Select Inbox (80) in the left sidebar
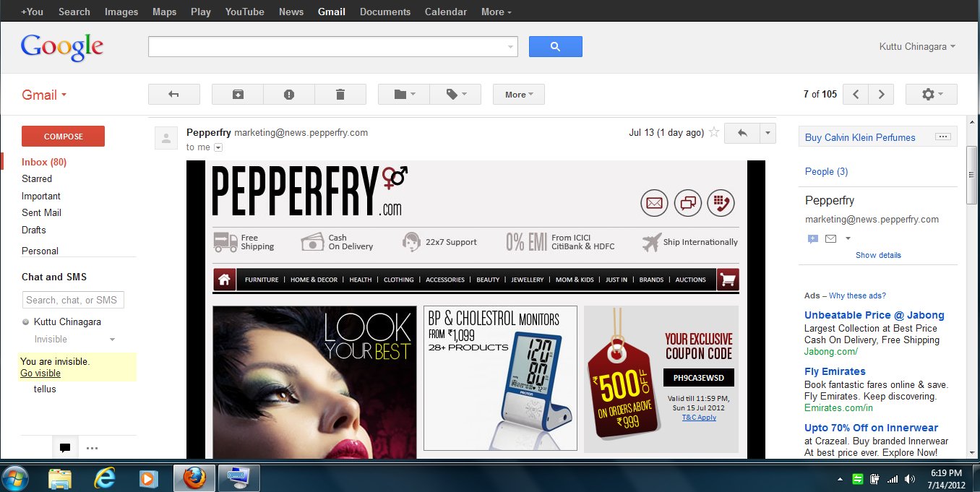 (x=44, y=162)
